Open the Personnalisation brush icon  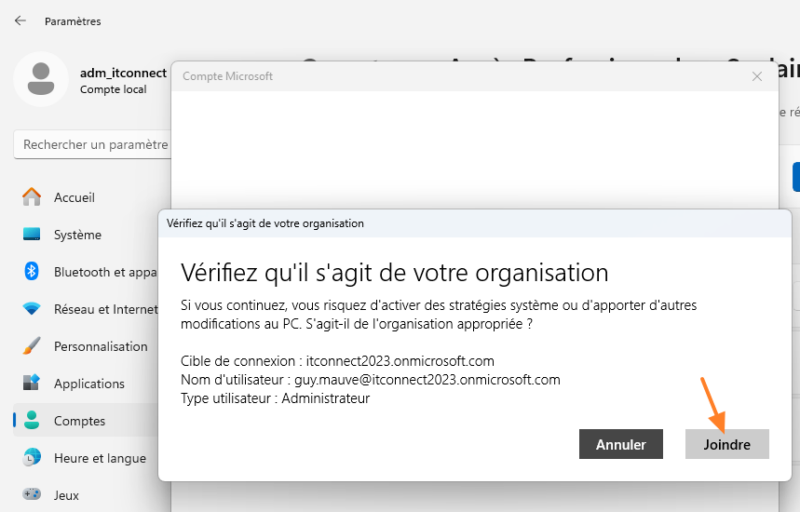[32, 346]
